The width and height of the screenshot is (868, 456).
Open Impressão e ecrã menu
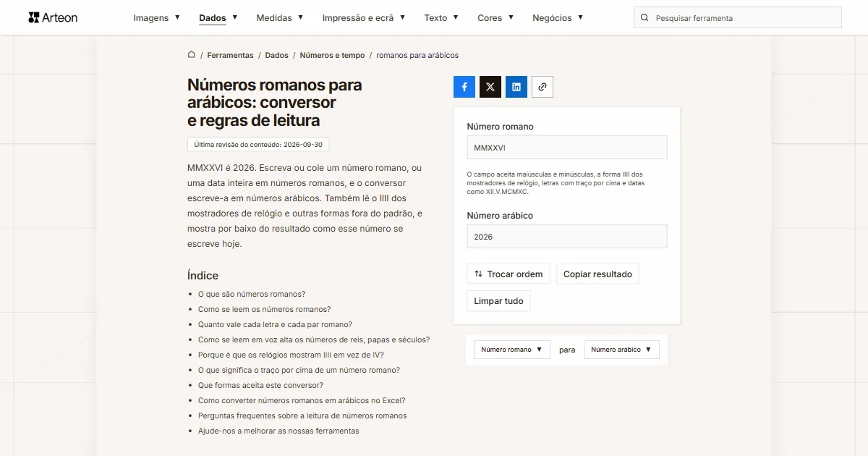(x=364, y=18)
